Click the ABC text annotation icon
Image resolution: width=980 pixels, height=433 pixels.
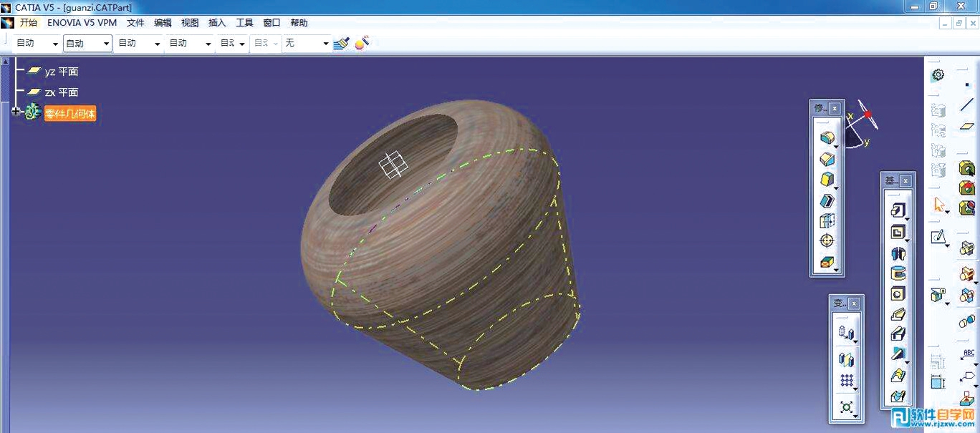point(968,356)
